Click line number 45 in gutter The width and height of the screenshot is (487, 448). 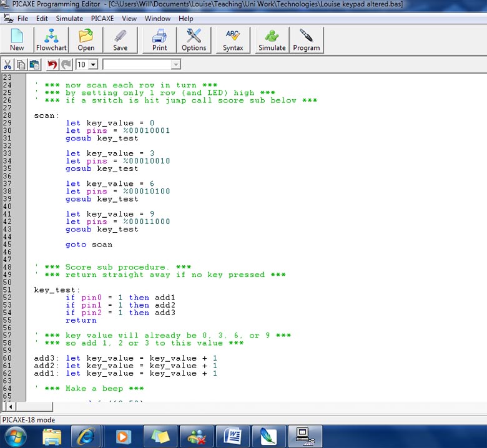click(7, 245)
